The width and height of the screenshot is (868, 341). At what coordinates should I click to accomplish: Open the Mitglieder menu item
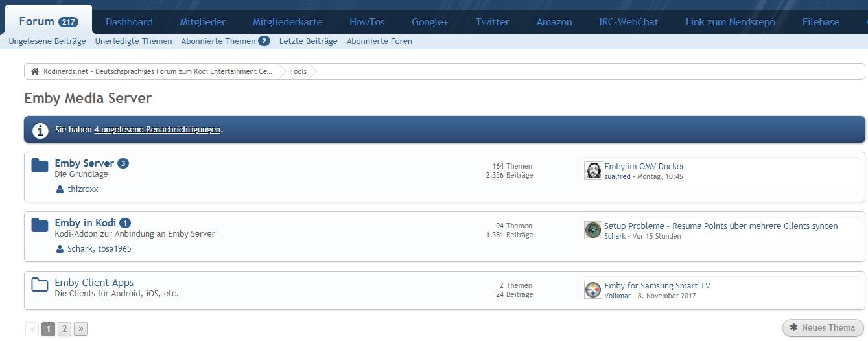pyautogui.click(x=203, y=22)
